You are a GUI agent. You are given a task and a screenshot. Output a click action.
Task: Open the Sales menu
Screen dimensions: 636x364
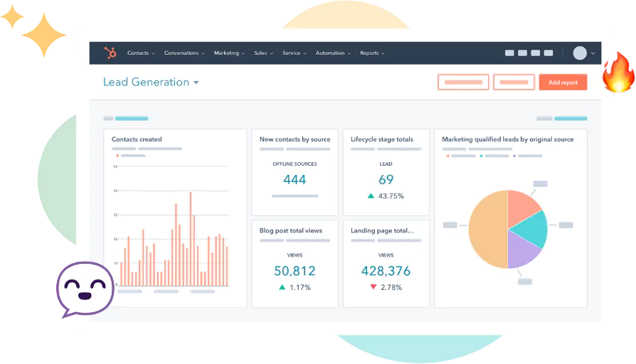tap(263, 53)
